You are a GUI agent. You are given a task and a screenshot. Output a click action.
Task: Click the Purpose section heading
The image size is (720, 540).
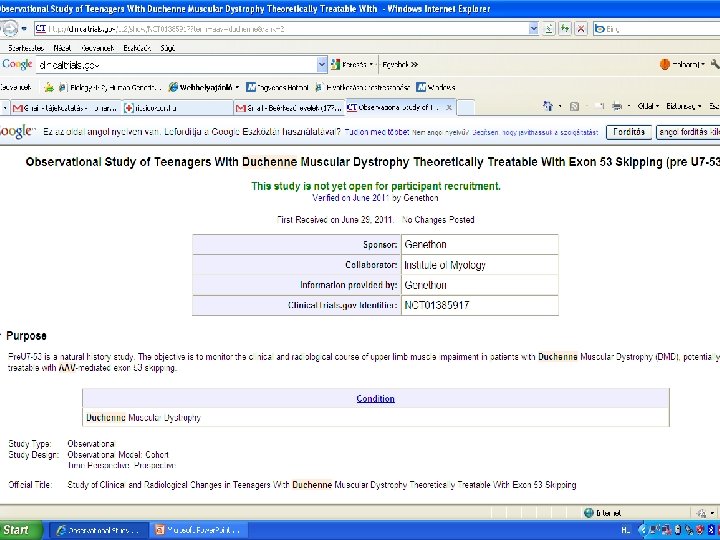coord(26,336)
